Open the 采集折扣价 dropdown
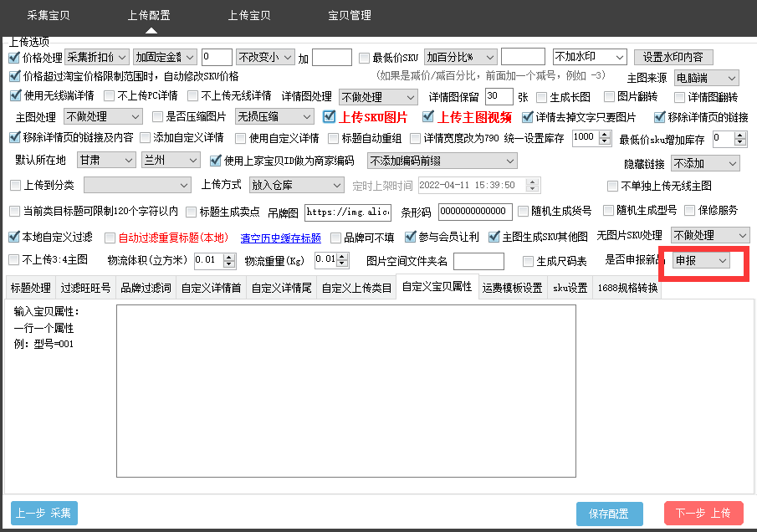This screenshot has height=532, width=757. pyautogui.click(x=96, y=57)
